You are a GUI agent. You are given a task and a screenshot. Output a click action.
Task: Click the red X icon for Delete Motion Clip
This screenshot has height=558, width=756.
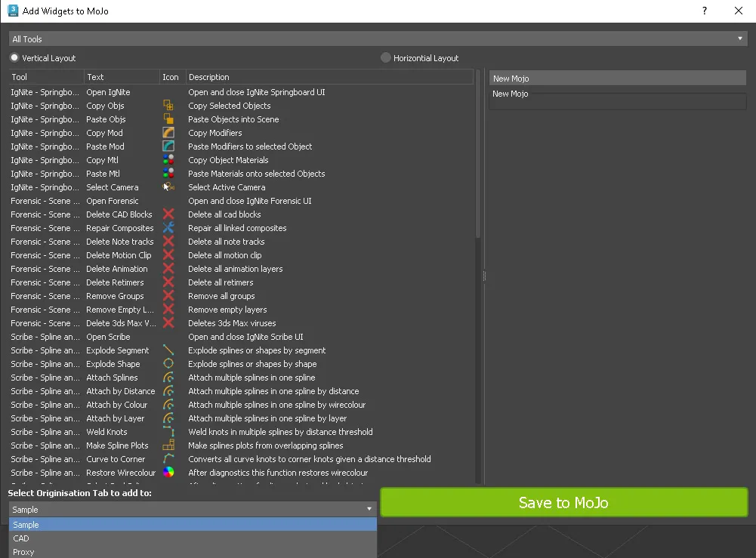(168, 255)
